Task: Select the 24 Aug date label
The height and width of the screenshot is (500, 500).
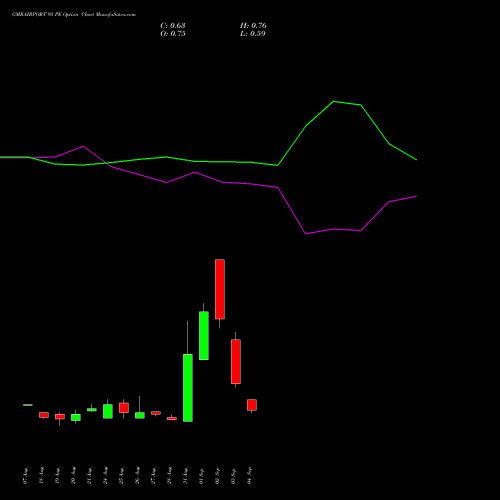Action: click(x=105, y=476)
